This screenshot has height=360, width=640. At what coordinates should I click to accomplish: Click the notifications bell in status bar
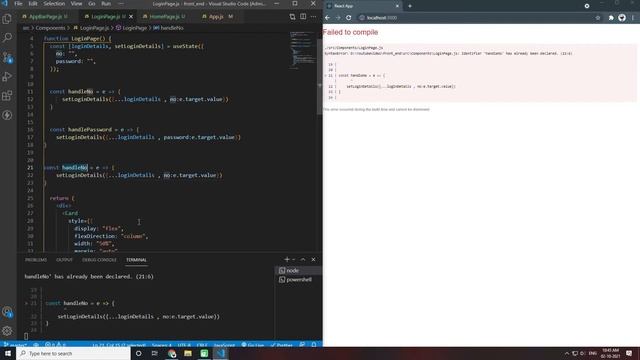(x=314, y=345)
